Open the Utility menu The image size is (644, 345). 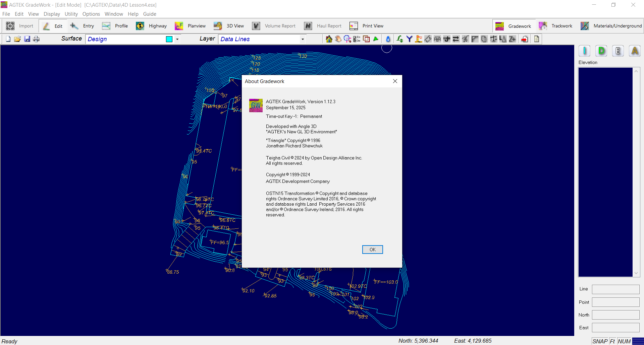(71, 14)
